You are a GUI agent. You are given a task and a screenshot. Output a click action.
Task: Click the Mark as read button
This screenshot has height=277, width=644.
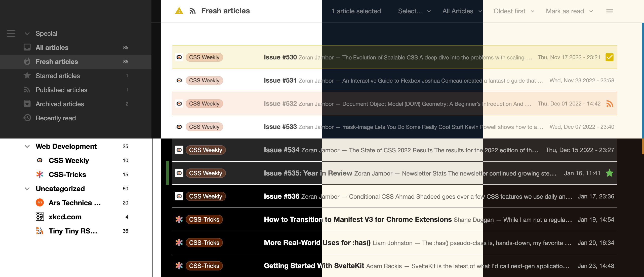point(565,11)
